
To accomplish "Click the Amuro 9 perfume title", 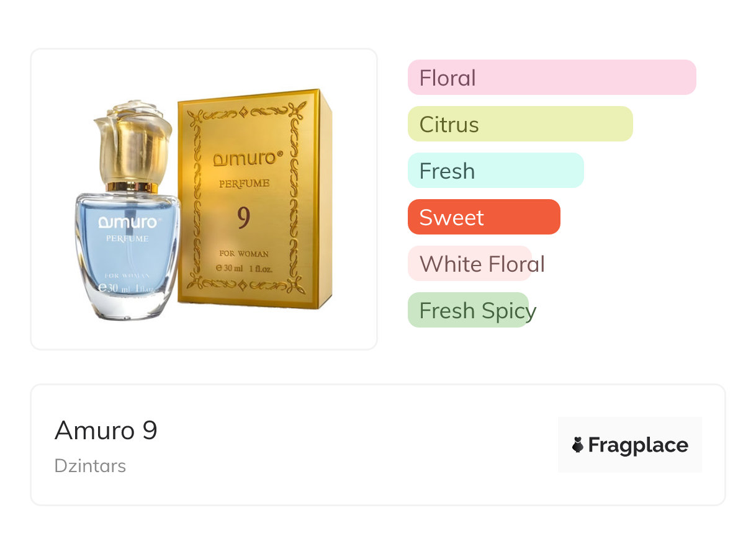I will click(106, 431).
